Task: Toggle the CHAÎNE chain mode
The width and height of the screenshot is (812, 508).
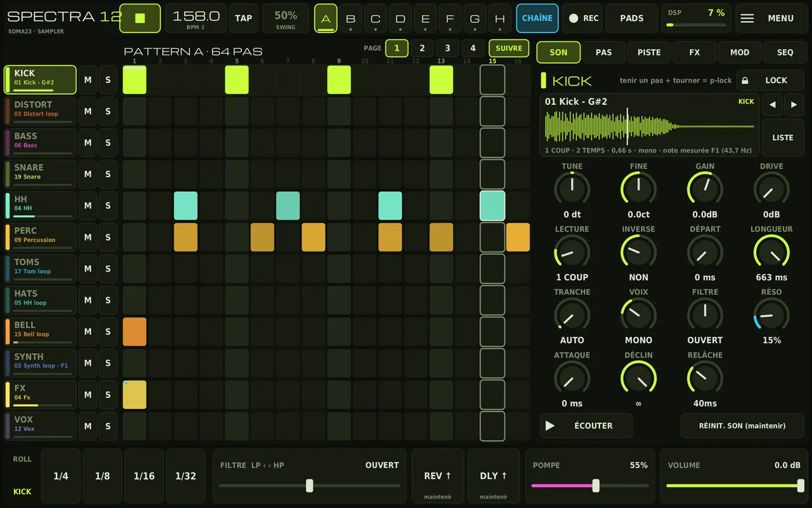Action: (537, 18)
